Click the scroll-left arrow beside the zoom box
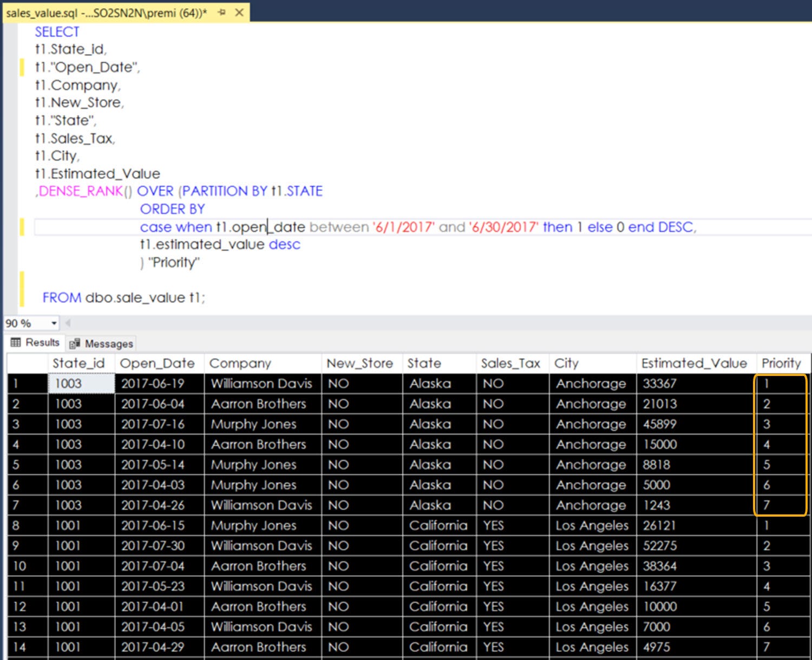 pos(68,324)
